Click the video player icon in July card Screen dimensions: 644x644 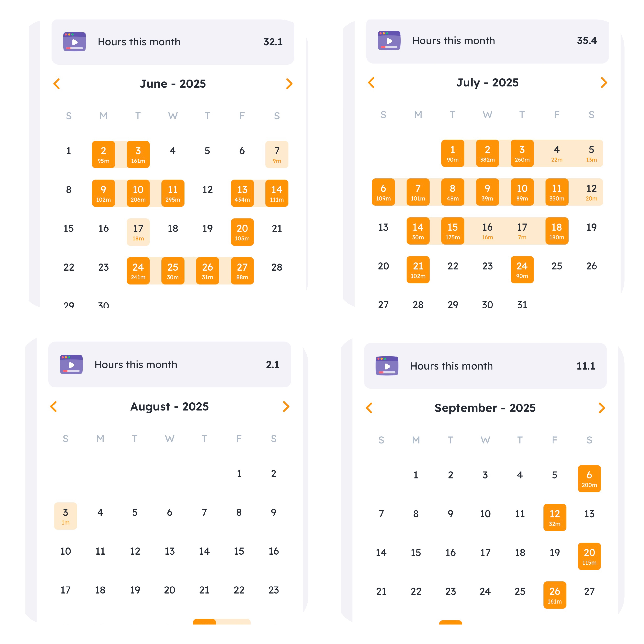click(389, 41)
